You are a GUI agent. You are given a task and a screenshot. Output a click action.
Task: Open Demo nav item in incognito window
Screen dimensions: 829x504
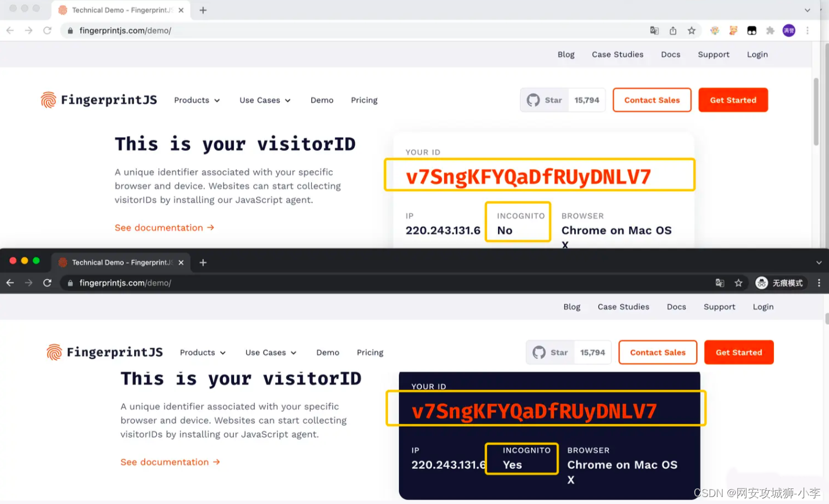328,353
